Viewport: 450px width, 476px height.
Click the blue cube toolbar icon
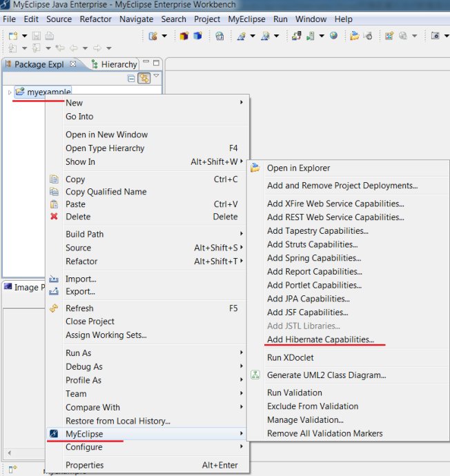coord(197,36)
